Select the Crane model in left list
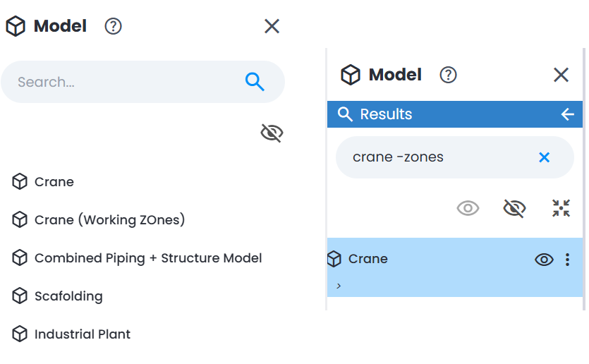Viewport: 589px width, 364px height. [x=54, y=182]
